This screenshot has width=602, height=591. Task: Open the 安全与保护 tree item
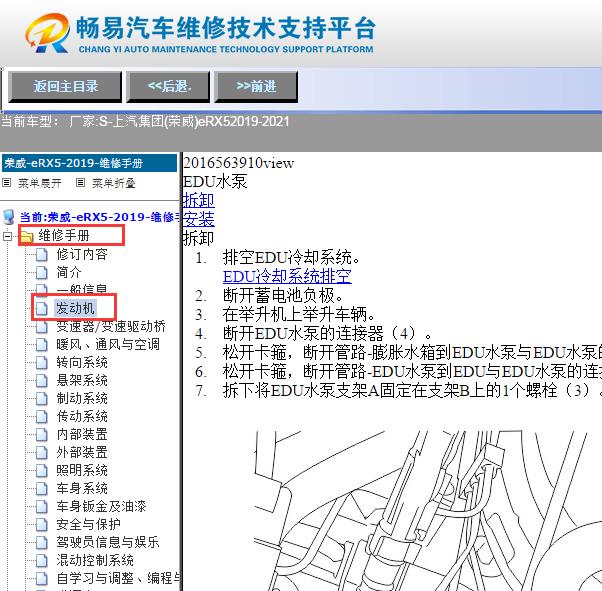click(88, 525)
